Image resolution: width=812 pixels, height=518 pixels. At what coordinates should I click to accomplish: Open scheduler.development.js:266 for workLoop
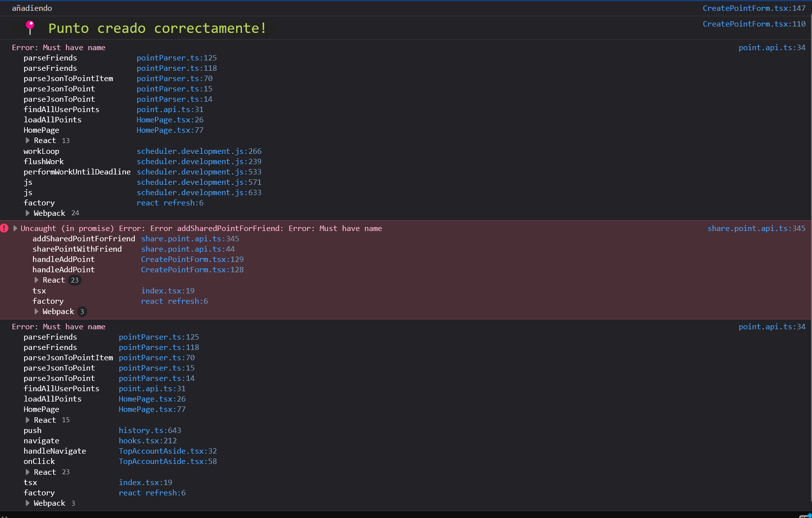point(199,151)
